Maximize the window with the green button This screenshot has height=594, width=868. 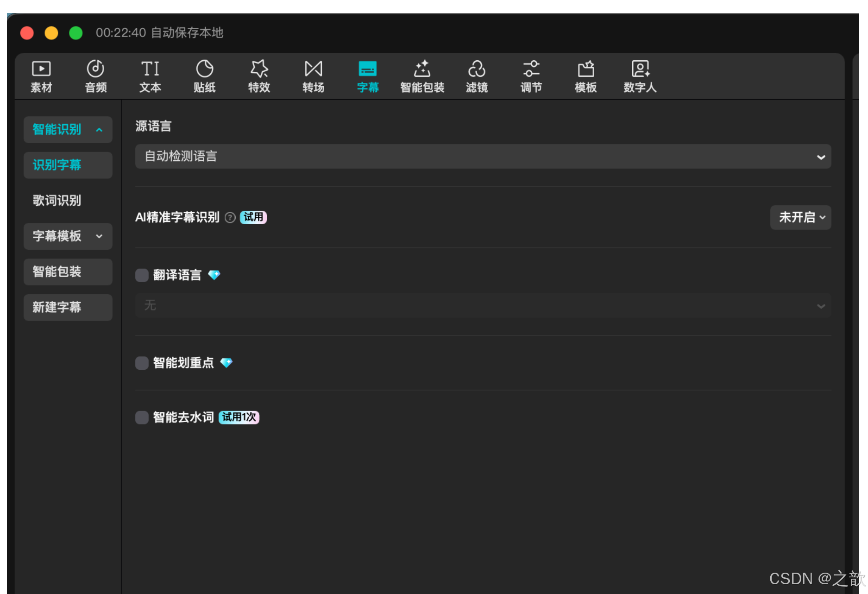click(x=75, y=33)
